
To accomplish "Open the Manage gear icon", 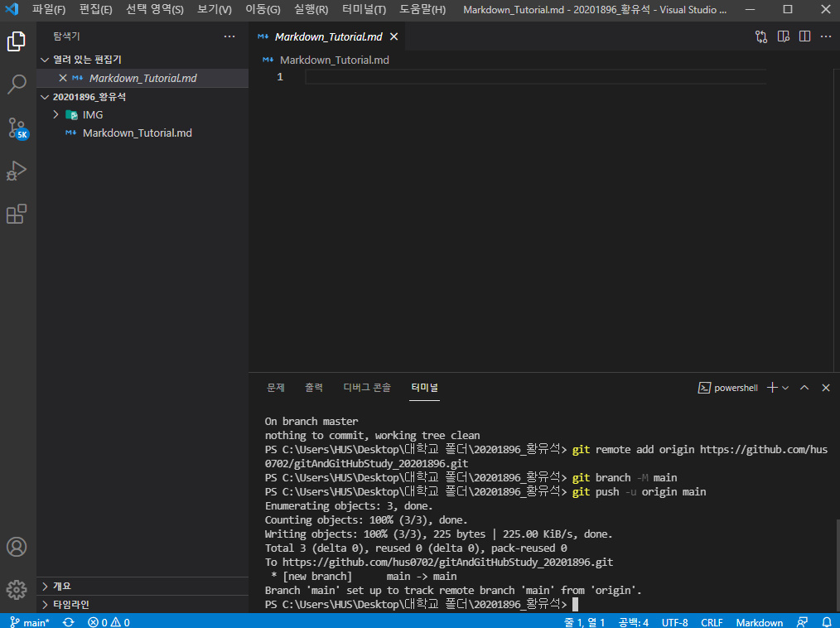I will point(17,589).
